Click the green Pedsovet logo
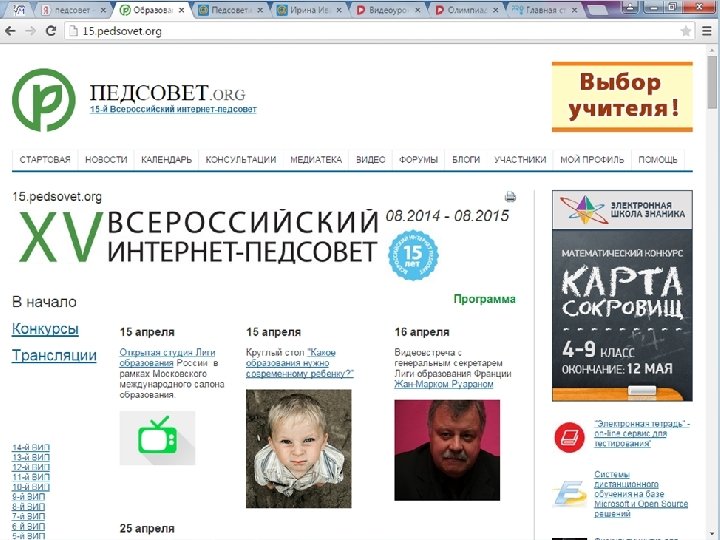 [44, 100]
